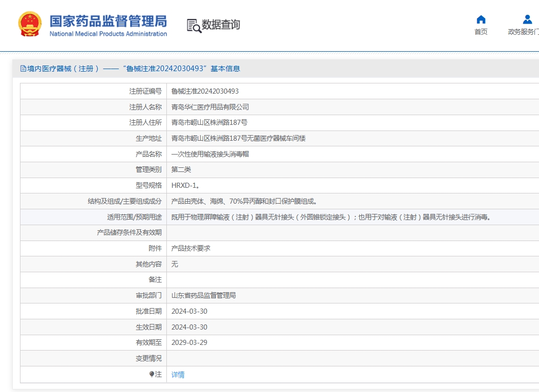Viewport: 539px width, 392px height.
Task: Click the 附件 label
Action: tap(155, 248)
